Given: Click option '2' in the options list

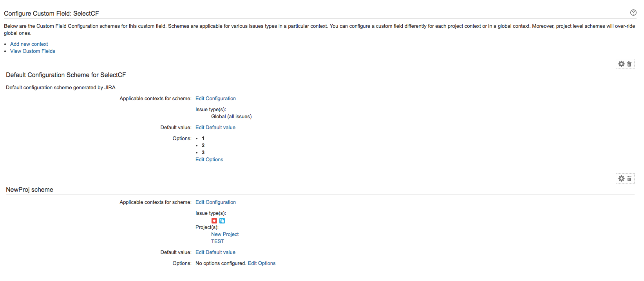Looking at the screenshot, I should point(203,146).
